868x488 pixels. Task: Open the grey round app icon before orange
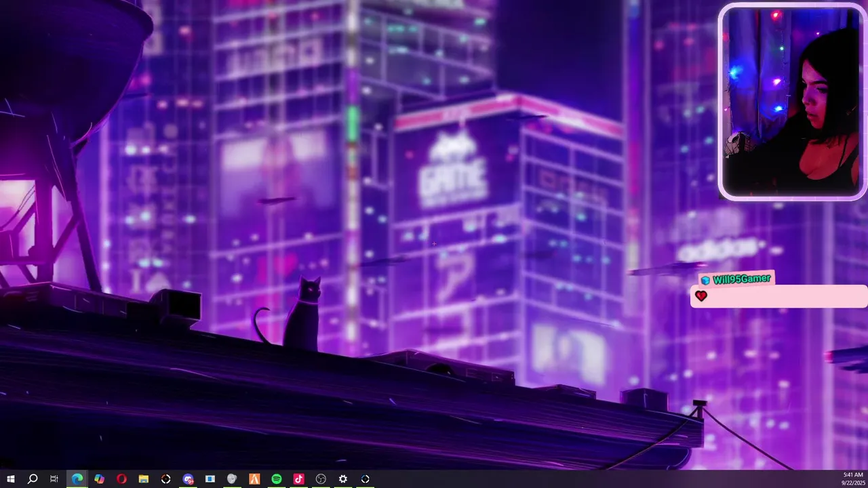pyautogui.click(x=232, y=479)
